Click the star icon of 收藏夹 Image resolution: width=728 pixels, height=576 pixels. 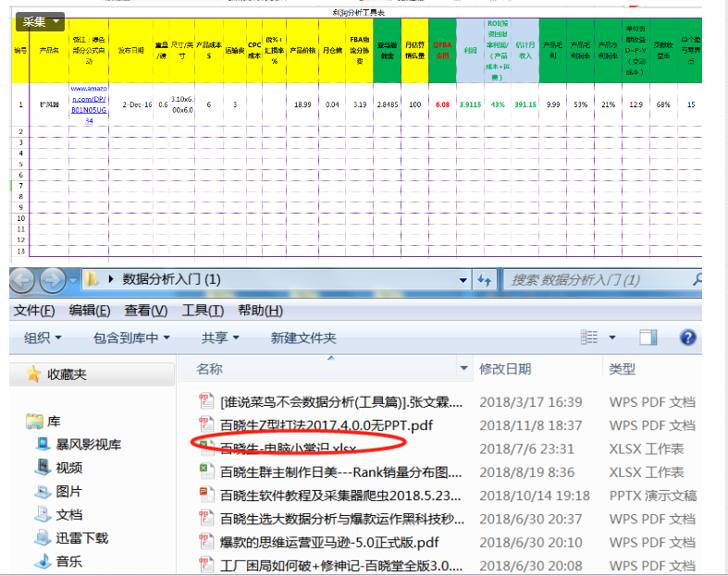pos(33,374)
